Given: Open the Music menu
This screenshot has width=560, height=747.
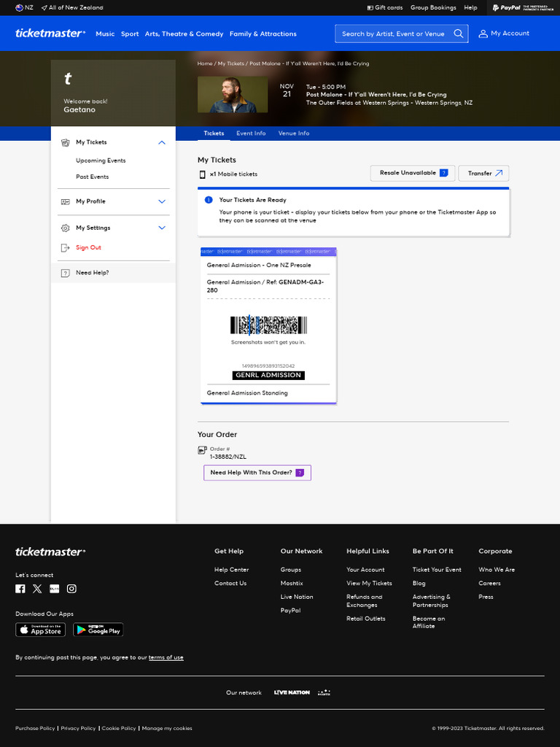Looking at the screenshot, I should 105,34.
